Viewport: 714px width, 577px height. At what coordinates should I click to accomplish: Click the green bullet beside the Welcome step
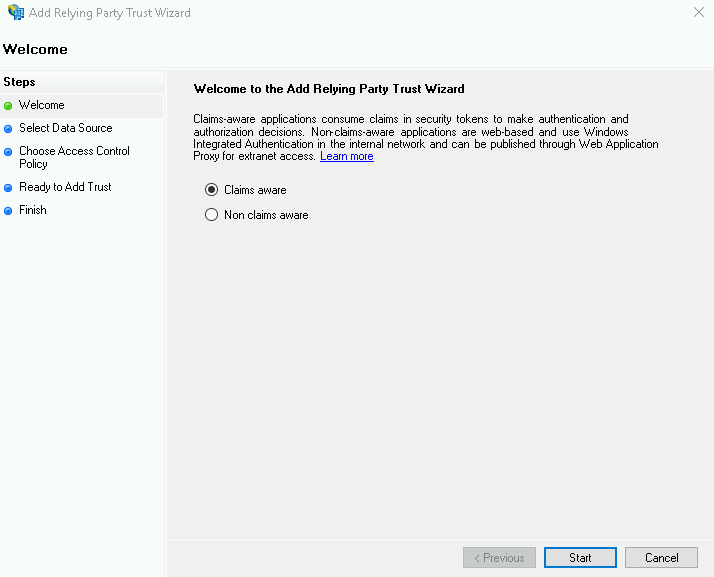click(x=9, y=106)
